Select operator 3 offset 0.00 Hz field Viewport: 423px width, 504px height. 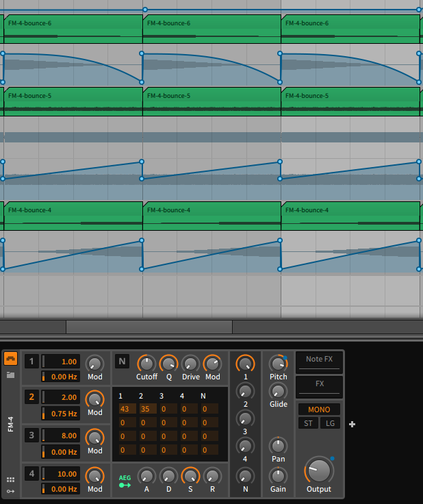click(60, 452)
